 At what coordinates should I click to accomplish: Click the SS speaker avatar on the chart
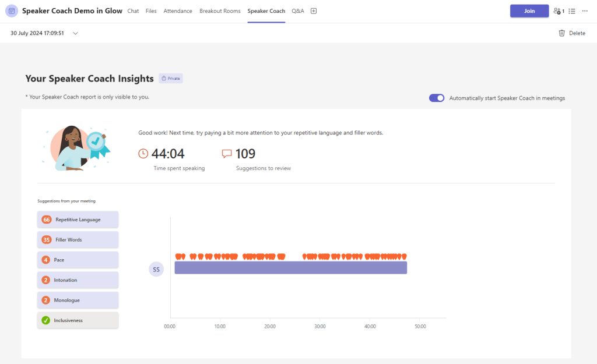point(156,268)
